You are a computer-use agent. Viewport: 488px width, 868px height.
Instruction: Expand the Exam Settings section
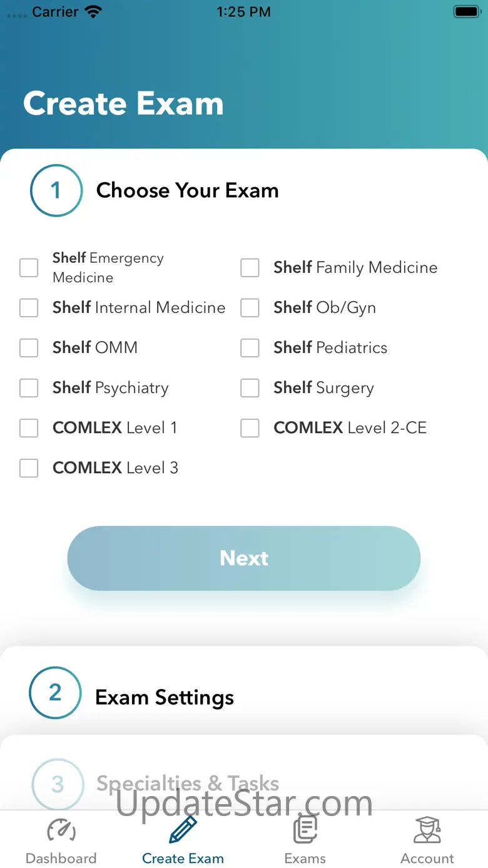165,697
